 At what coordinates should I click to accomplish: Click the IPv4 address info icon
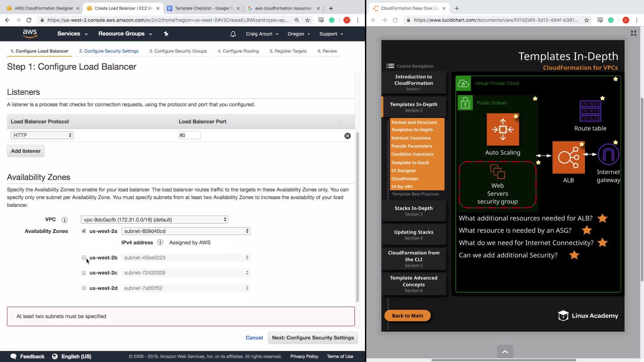[160, 242]
